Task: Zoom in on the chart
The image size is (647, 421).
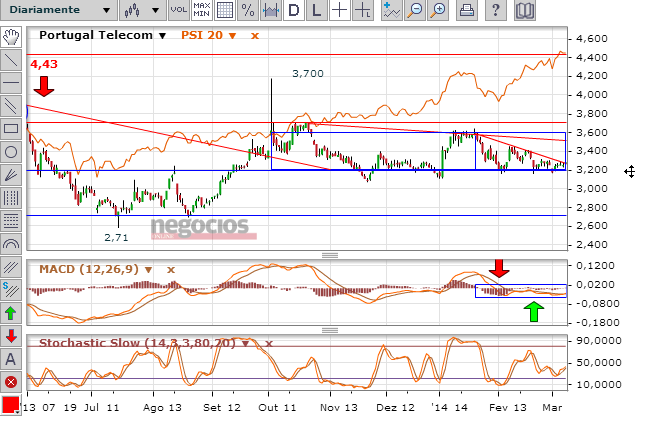Action: click(x=438, y=10)
